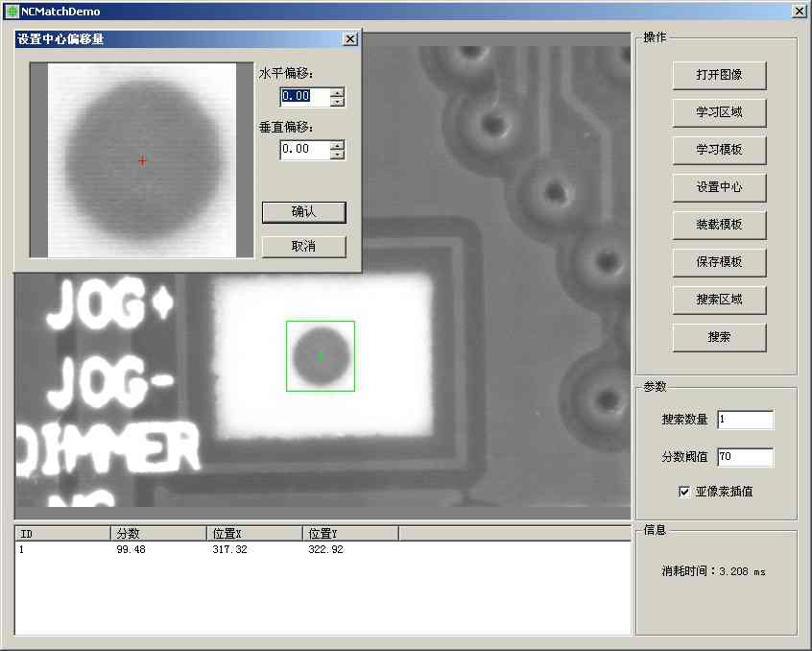Screen dimensions: 812x651
Task: Toggle the 亚像素插值 checkbox
Action: click(684, 492)
